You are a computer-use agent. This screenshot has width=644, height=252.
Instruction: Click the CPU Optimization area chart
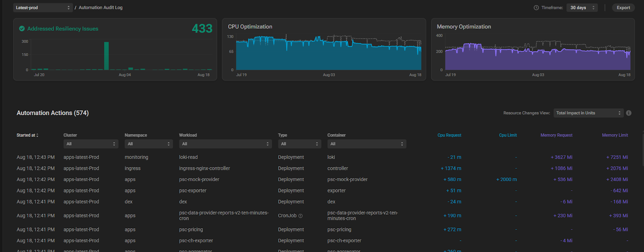coord(328,53)
